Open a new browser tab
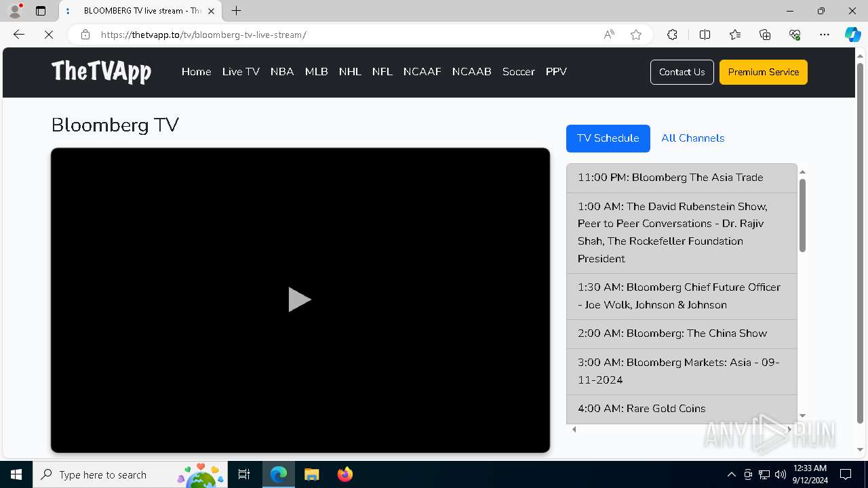The height and width of the screenshot is (488, 868). point(236,11)
